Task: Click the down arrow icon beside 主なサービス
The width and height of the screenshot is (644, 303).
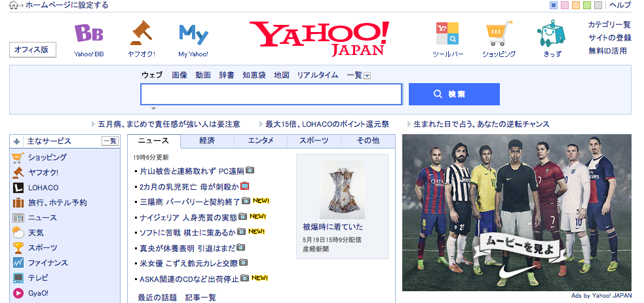Action: pyautogui.click(x=16, y=141)
